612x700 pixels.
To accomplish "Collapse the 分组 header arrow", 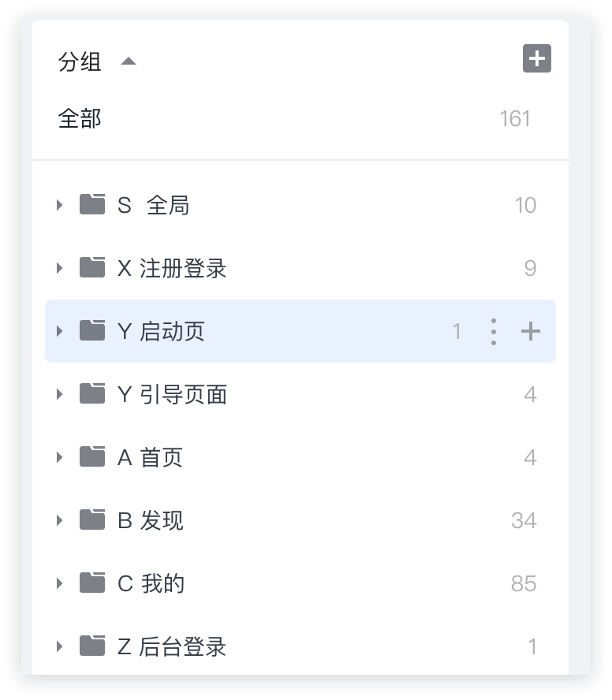I will [x=129, y=61].
